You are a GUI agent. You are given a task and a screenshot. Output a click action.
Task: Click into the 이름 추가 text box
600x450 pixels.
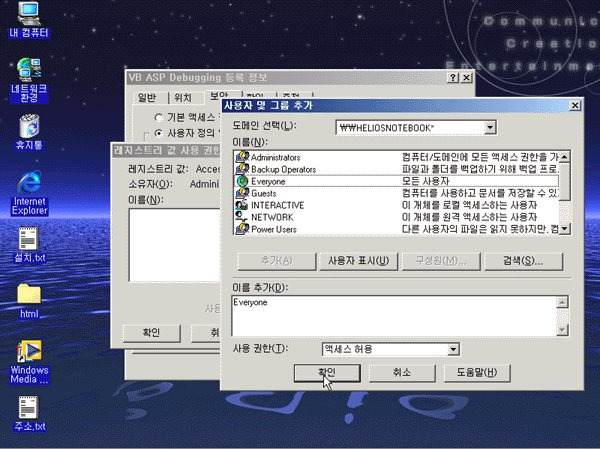[x=394, y=316]
